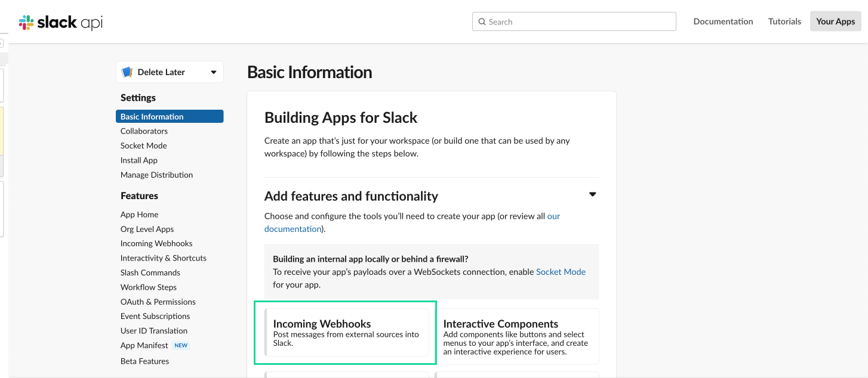Open OAuth & Permissions settings
Screen dimensions: 868x378
(158, 302)
